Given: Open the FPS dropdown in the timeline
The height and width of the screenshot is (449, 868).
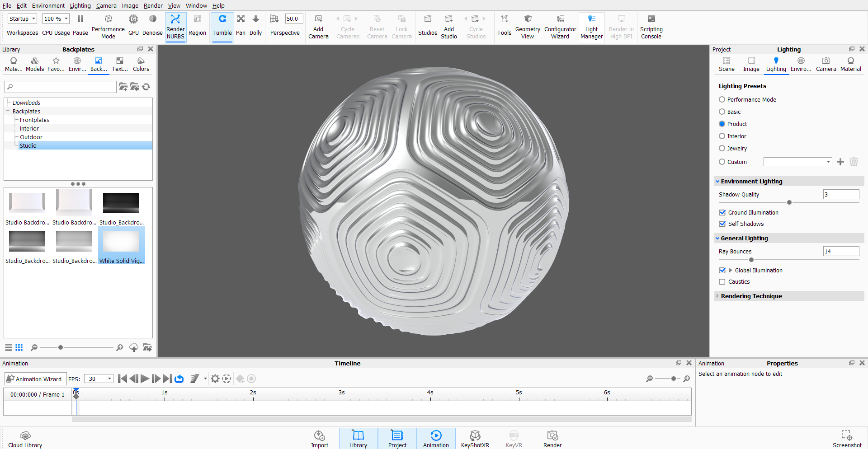Looking at the screenshot, I should pyautogui.click(x=99, y=379).
